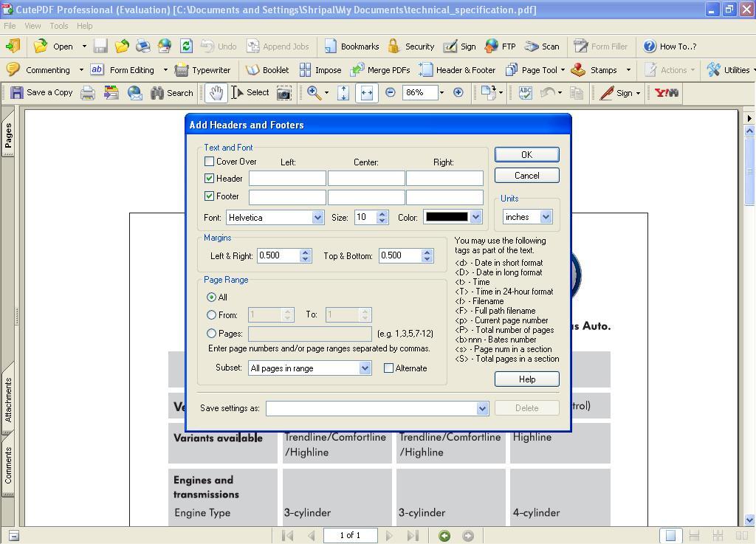
Task: Click the Merge PDFs toolbar icon
Action: pos(357,70)
